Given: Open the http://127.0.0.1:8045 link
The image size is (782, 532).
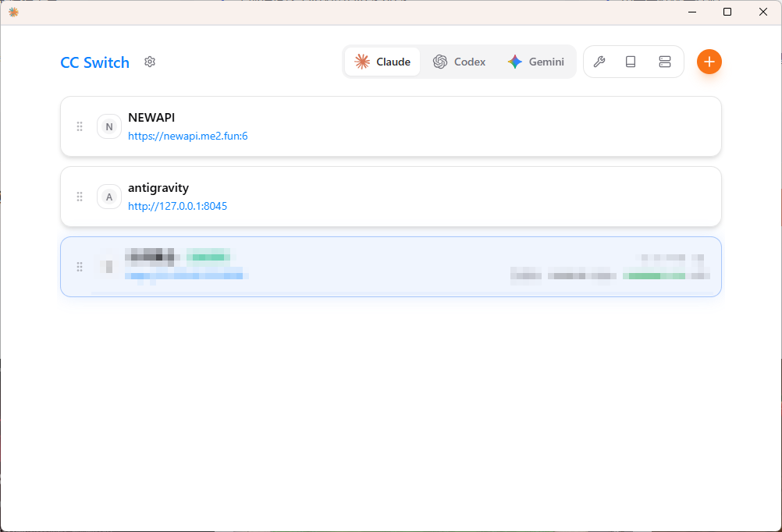Looking at the screenshot, I should [x=177, y=206].
